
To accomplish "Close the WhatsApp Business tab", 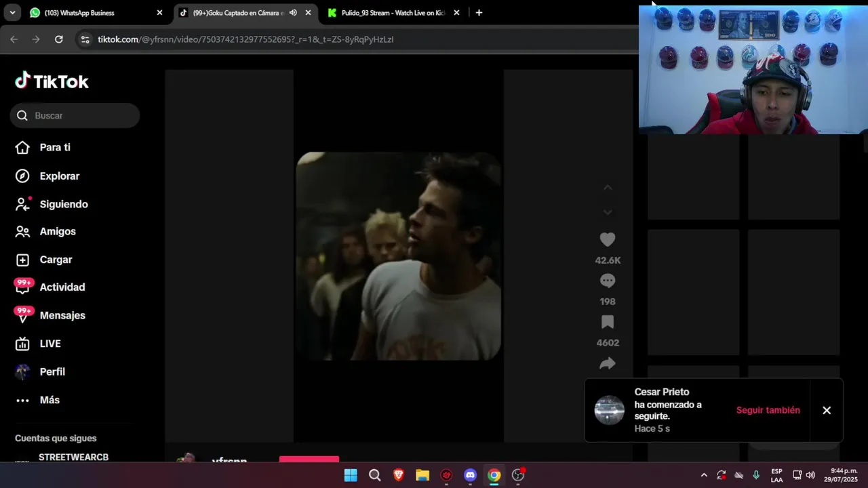I will (x=159, y=13).
